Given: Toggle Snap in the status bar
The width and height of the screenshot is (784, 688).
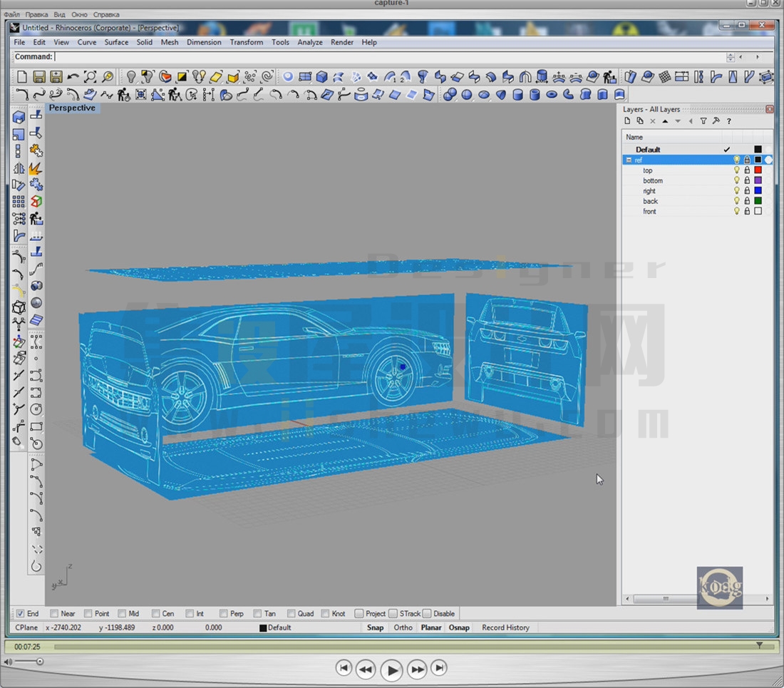Looking at the screenshot, I should pos(375,627).
